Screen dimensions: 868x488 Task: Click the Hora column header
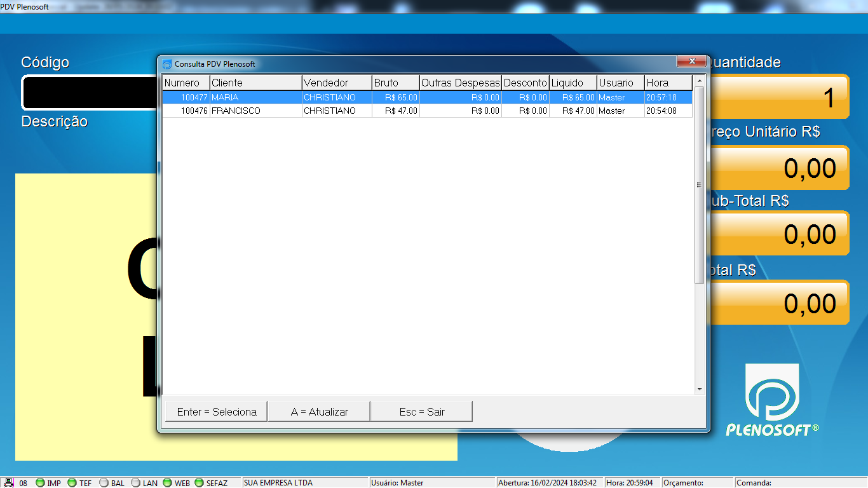(x=668, y=83)
